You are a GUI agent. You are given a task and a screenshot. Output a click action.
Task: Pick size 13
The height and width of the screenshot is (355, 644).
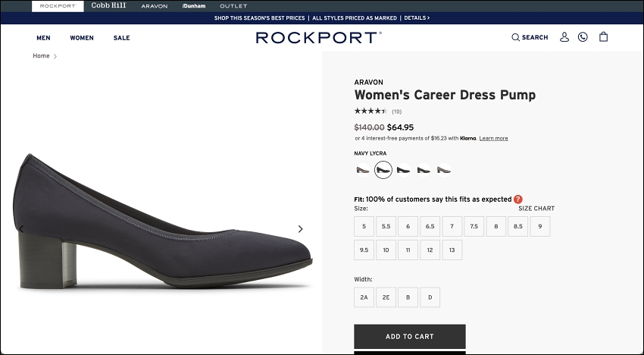tap(452, 250)
